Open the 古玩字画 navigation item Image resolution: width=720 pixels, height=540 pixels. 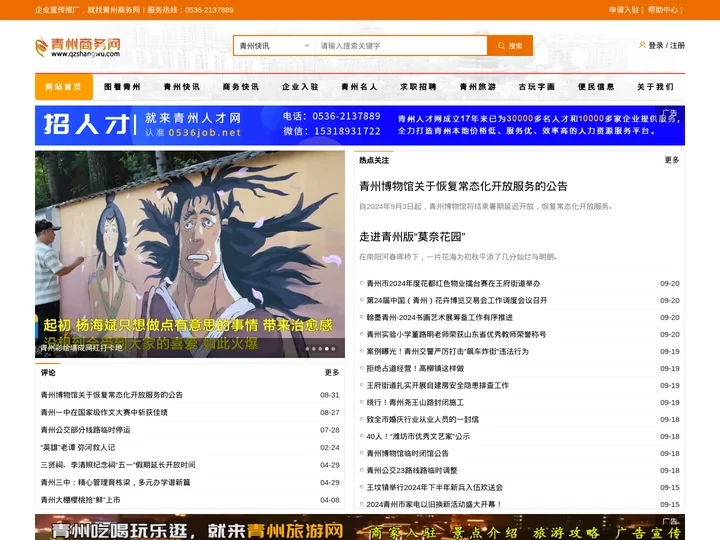coord(537,87)
